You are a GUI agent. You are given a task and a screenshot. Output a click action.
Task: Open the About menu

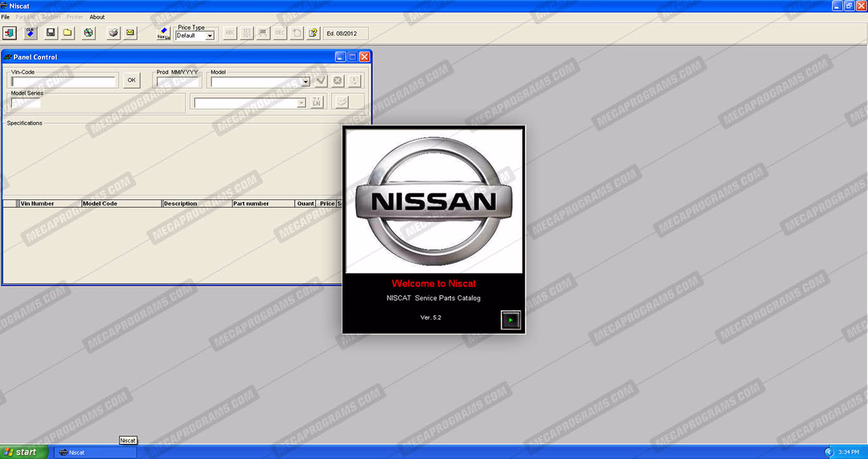pyautogui.click(x=97, y=17)
